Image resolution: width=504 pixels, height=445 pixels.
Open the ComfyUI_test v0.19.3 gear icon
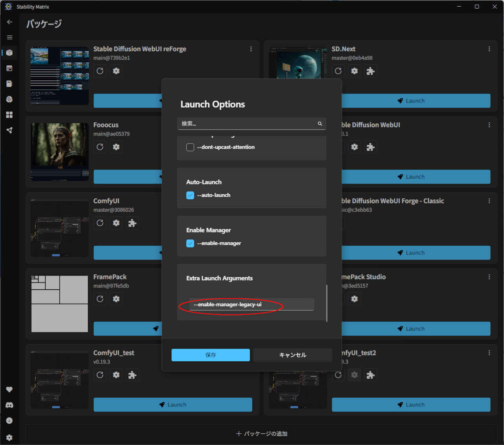116,375
